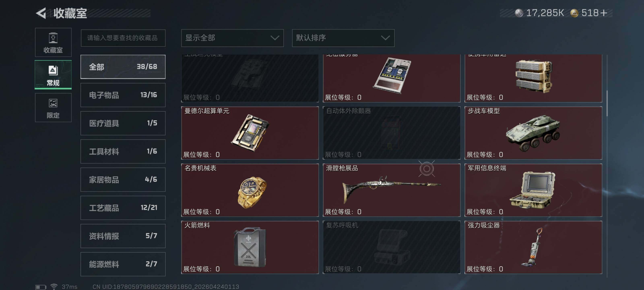Switch to the 限定 sidebar icon

point(53,108)
